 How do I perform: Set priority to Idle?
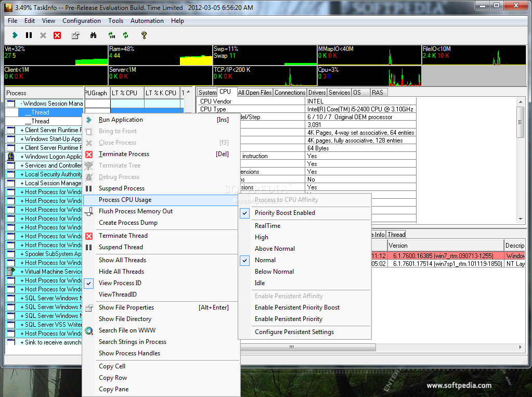pos(259,283)
